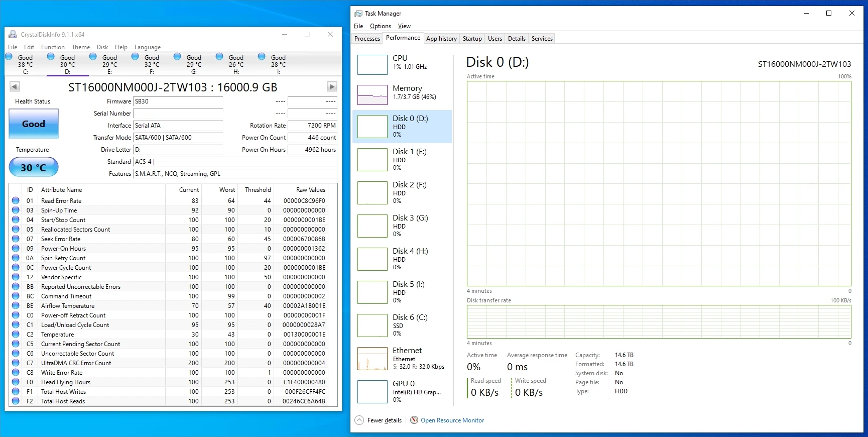Switch to the Services tab
868x437 pixels.
click(x=542, y=39)
